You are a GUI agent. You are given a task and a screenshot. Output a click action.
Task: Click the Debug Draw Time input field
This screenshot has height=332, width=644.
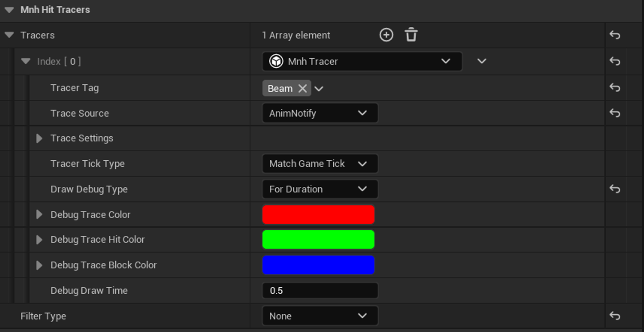320,291
